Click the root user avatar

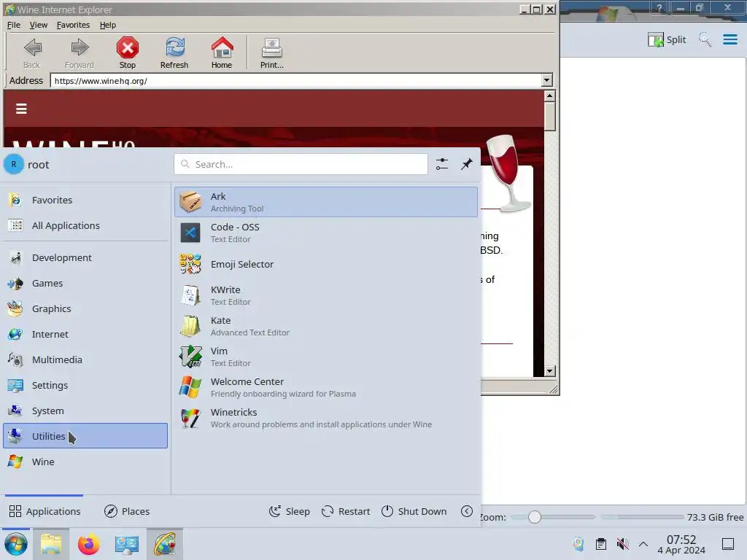pyautogui.click(x=14, y=164)
